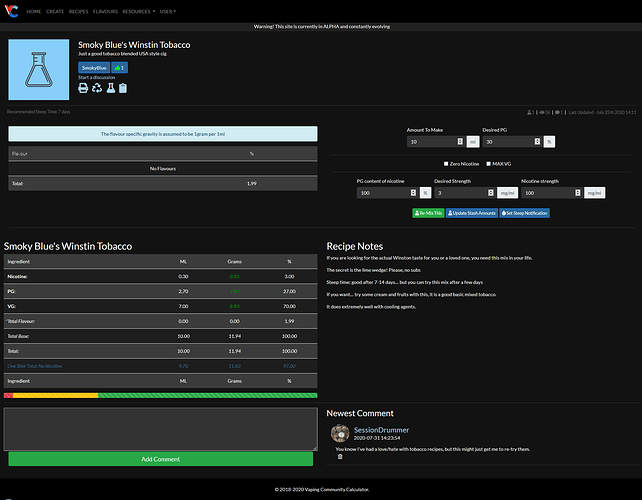This screenshot has width=642, height=500.
Task: Click the Total Flavour row label
Action: pyautogui.click(x=20, y=321)
